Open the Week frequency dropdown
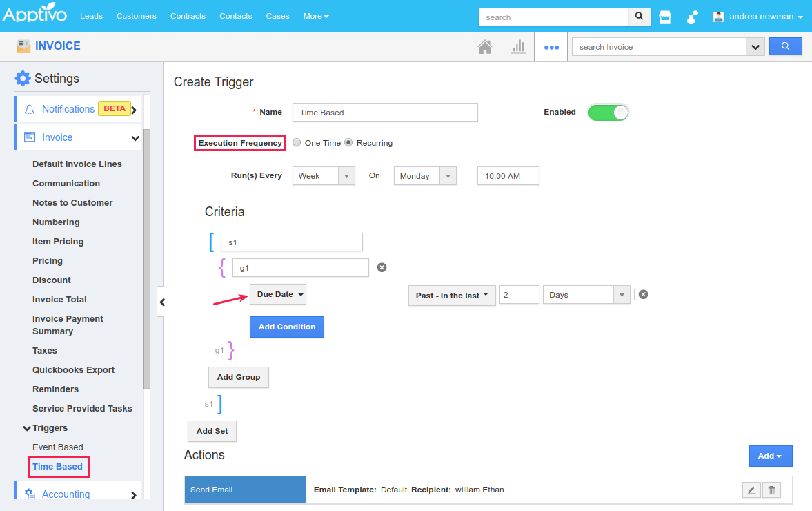Image resolution: width=812 pixels, height=511 pixels. coord(324,176)
